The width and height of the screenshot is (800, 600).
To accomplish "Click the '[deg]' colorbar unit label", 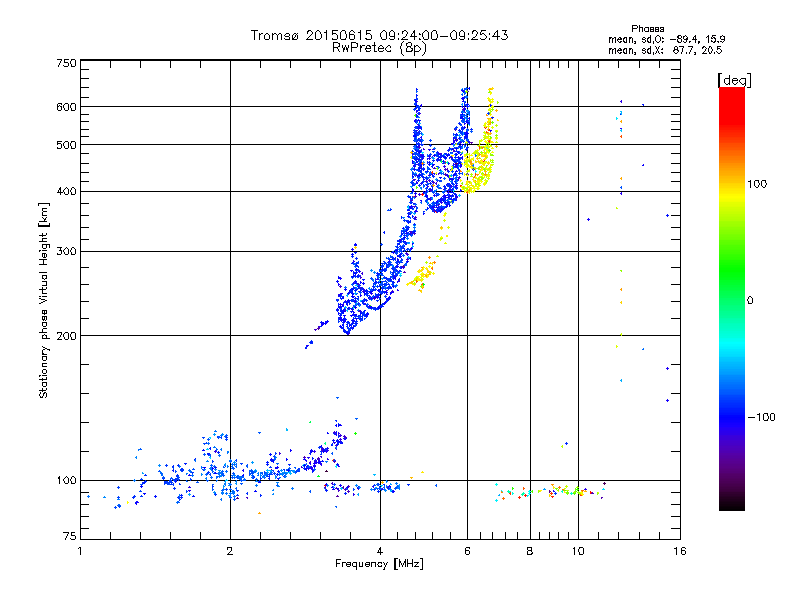I will tap(734, 80).
